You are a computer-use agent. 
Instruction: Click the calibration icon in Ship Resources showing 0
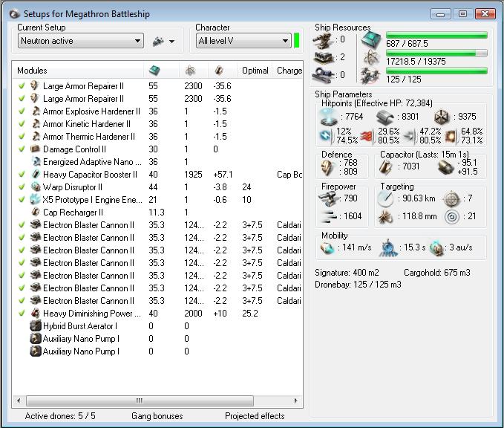[323, 75]
